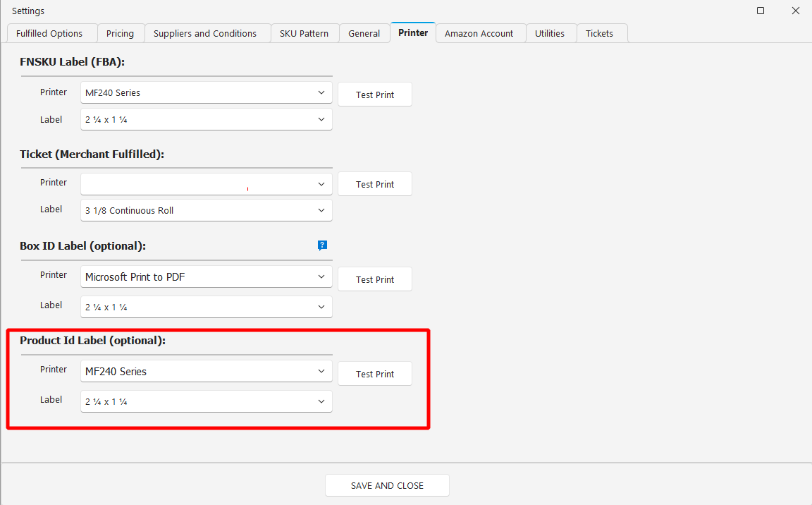The height and width of the screenshot is (505, 812).
Task: Close the Settings window
Action: [796, 11]
